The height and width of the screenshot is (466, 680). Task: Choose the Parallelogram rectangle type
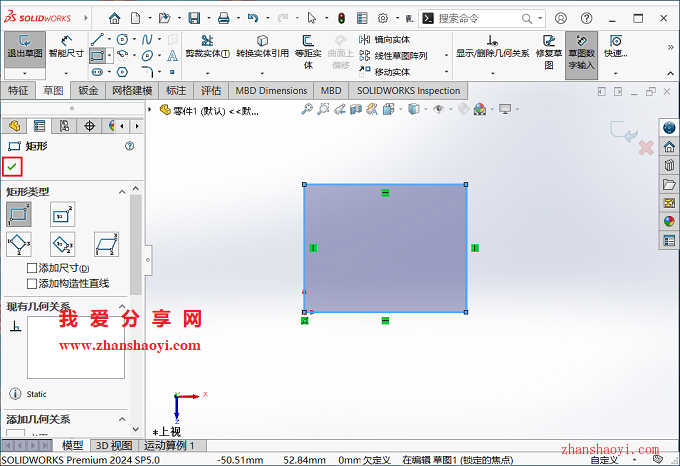point(105,243)
